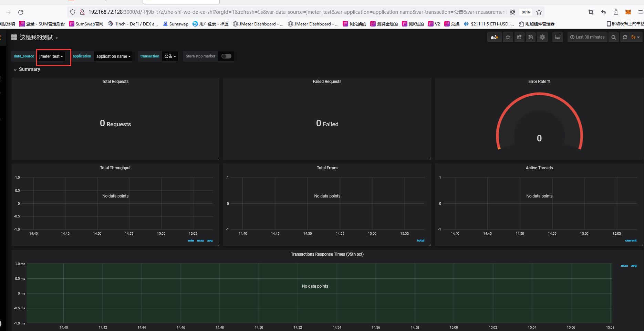Screen dimensions: 644x331
Task: Open the SumSwap官网 bookmark
Action: tap(86, 24)
